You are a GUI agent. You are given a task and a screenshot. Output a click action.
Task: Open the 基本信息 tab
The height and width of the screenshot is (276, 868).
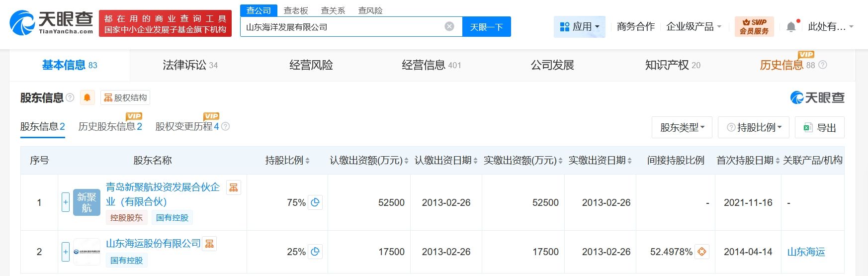click(70, 65)
